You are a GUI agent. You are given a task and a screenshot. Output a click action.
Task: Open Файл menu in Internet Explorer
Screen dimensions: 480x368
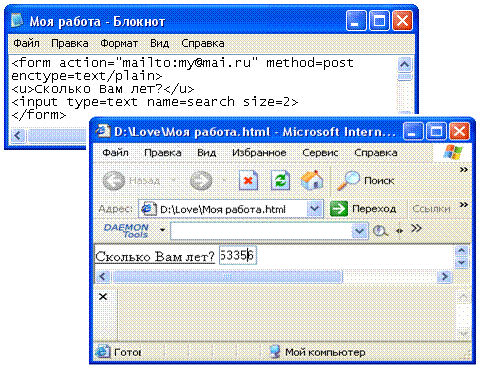(x=115, y=153)
